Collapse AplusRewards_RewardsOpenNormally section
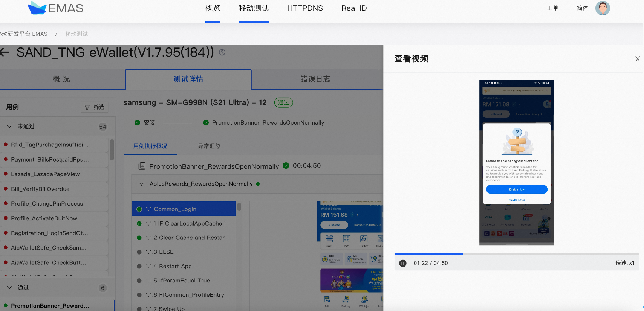 142,184
